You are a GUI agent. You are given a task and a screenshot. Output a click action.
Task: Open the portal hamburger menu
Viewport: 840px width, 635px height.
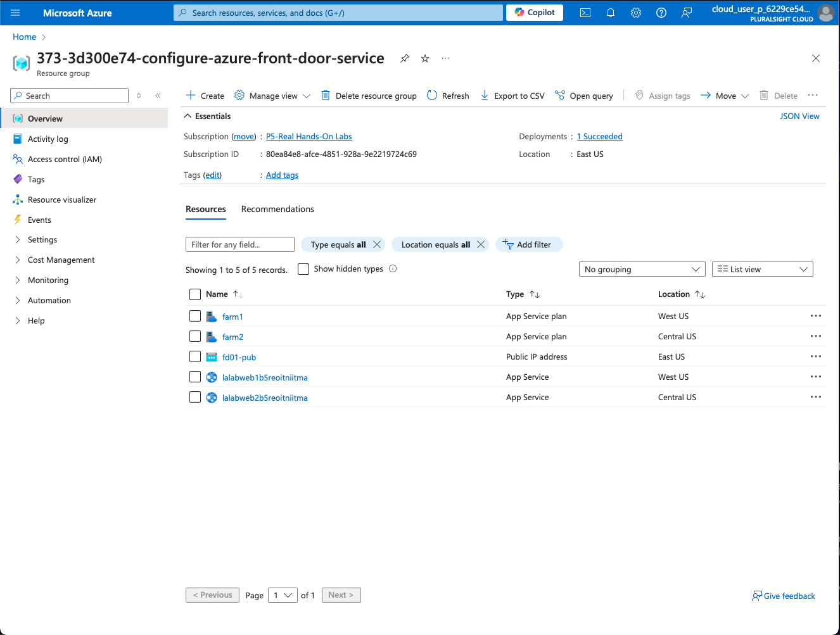pos(15,13)
